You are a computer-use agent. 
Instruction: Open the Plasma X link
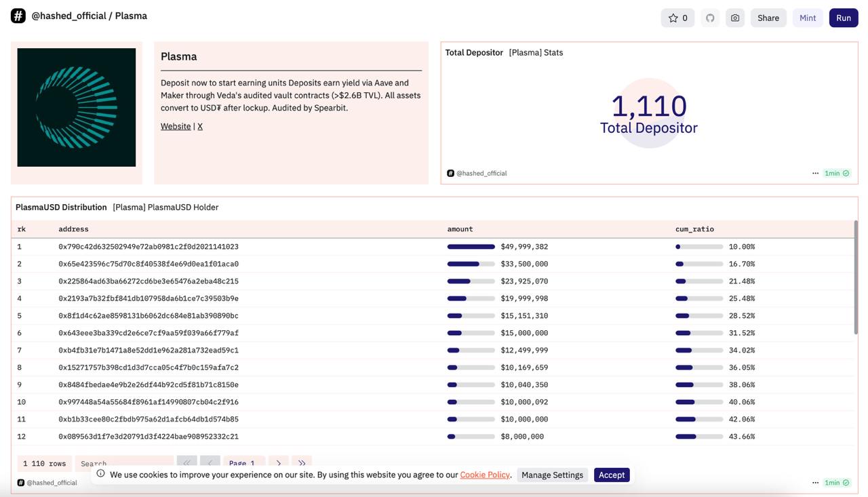[x=200, y=126]
